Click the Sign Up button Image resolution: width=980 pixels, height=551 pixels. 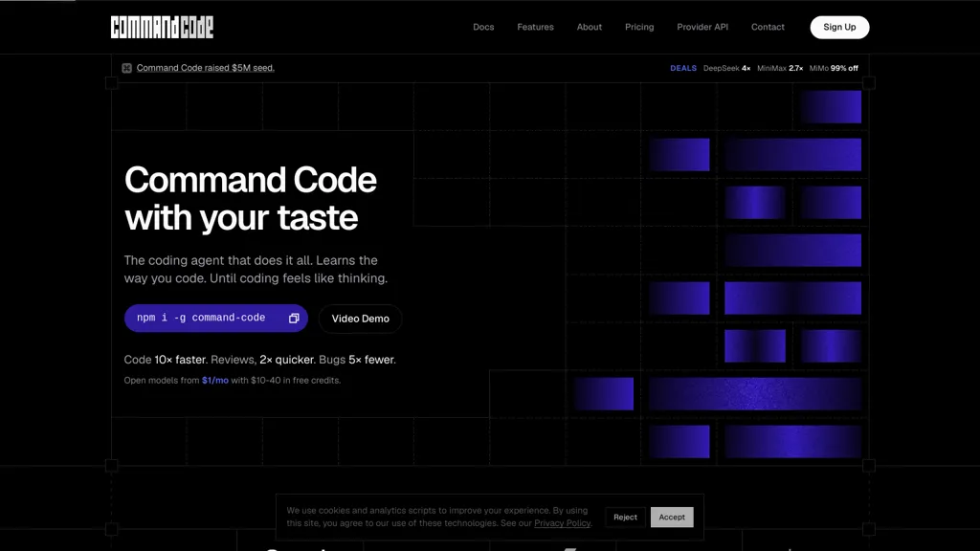coord(839,27)
